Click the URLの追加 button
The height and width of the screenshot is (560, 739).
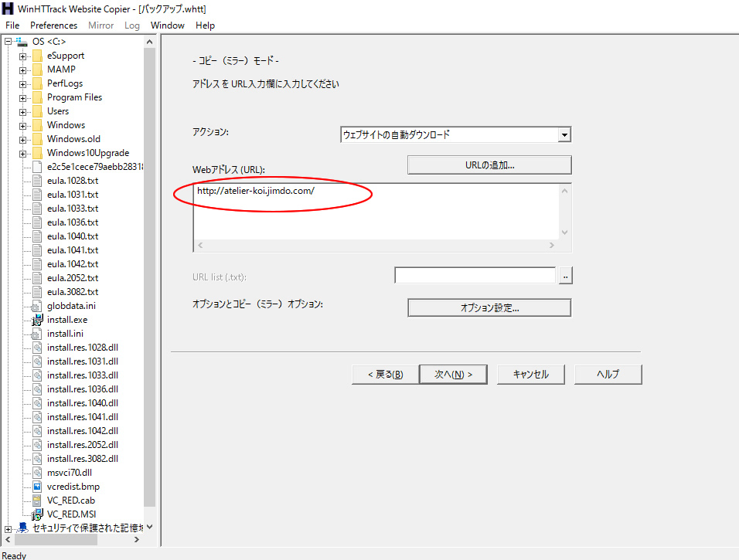pyautogui.click(x=489, y=165)
